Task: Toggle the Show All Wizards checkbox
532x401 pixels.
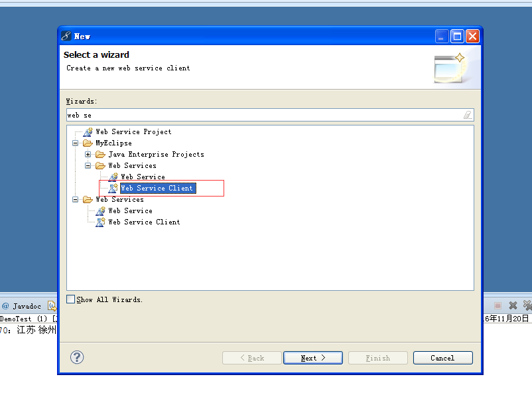Action: [70, 299]
